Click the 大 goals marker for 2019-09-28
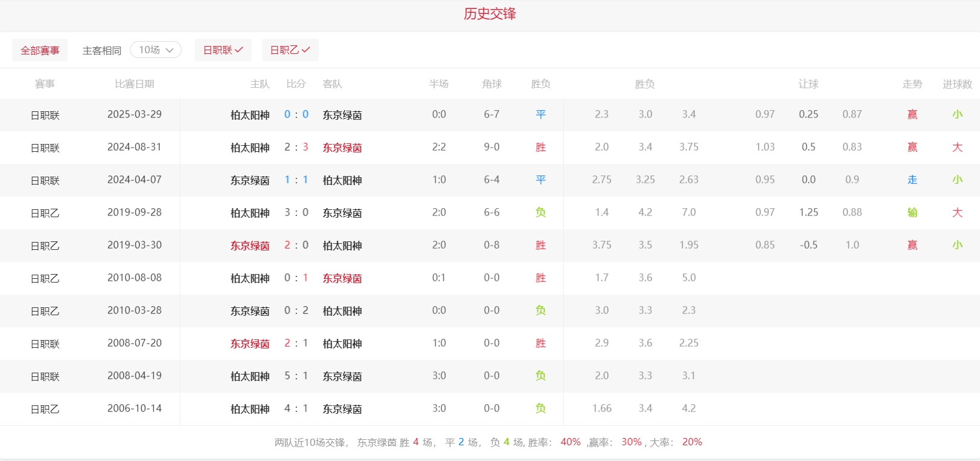 pos(957,212)
